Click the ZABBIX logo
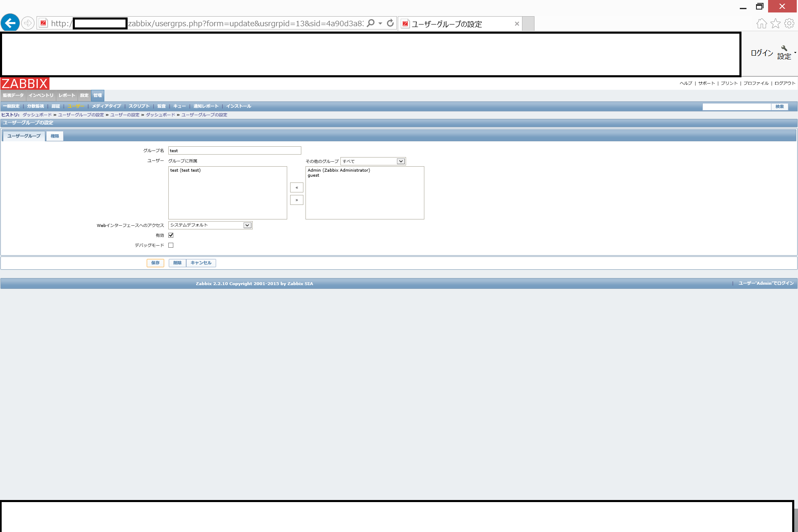Image resolution: width=798 pixels, height=532 pixels. 25,84
